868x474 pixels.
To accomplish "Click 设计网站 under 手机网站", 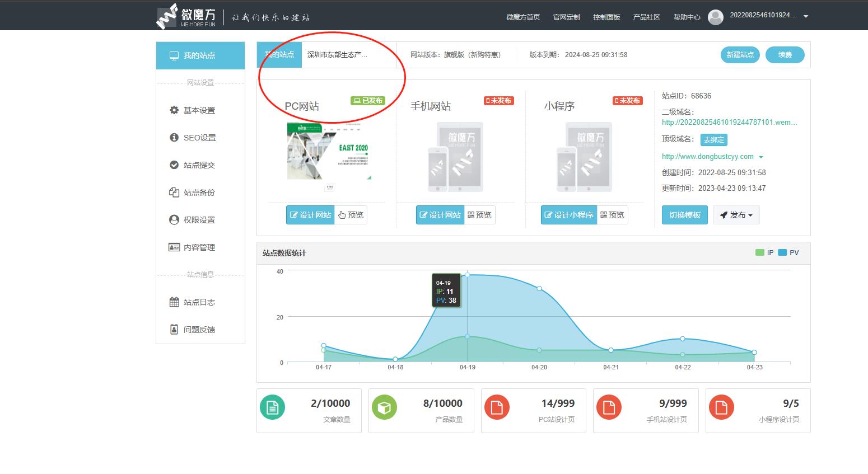I will tap(440, 215).
